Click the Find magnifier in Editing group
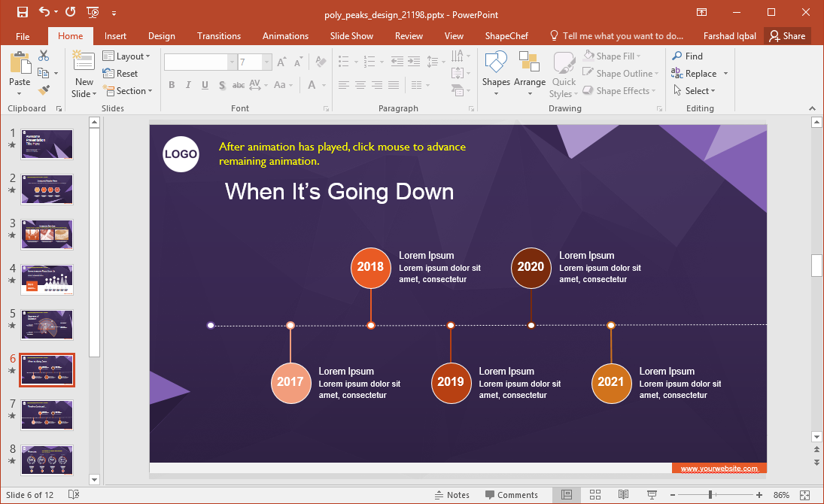Image resolution: width=824 pixels, height=504 pixels. (687, 56)
